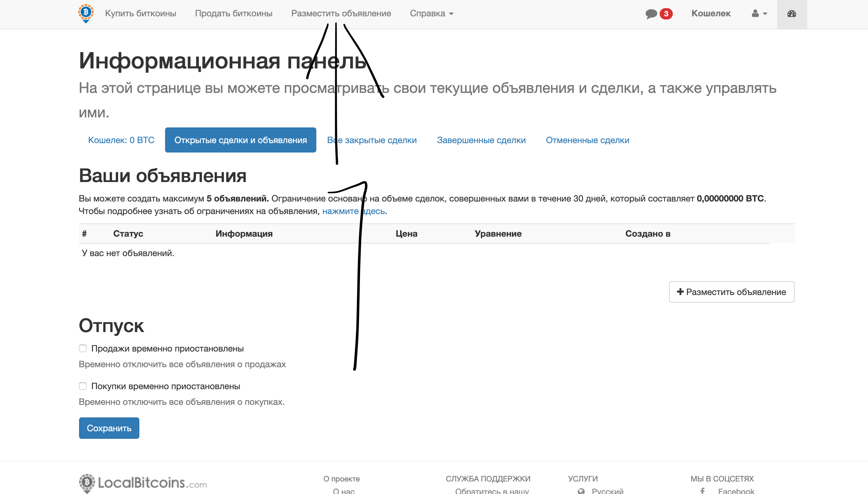
Task: Switch to Завершенные сделки tab
Action: 481,140
